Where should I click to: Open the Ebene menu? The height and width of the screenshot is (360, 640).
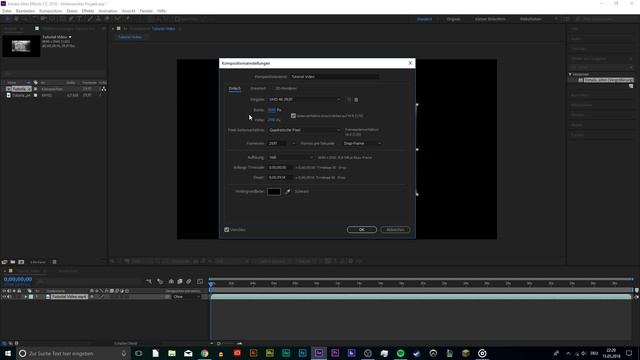pyautogui.click(x=72, y=11)
